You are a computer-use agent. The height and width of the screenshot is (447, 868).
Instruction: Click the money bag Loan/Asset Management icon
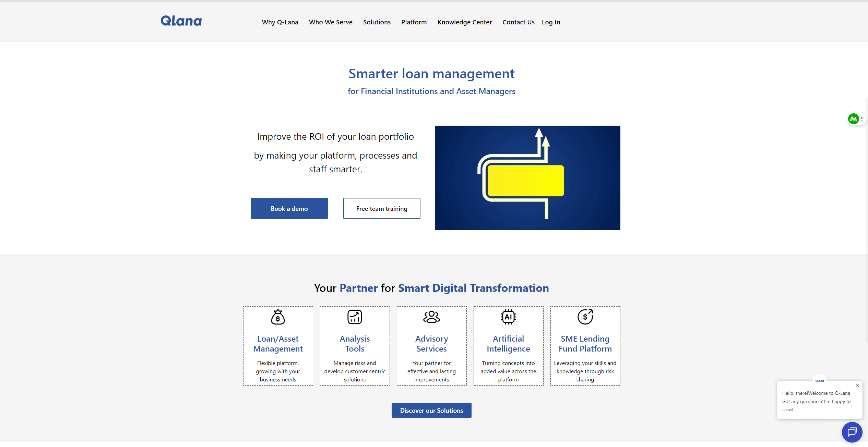pos(278,317)
